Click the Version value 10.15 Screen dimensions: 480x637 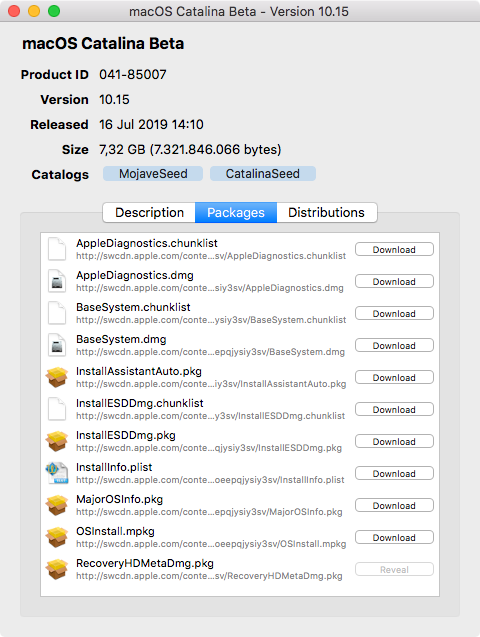tap(114, 100)
